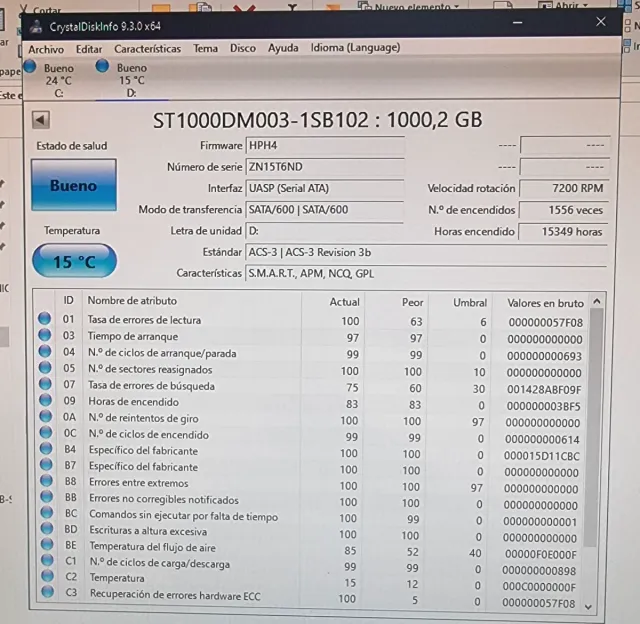Click the Bueno health status button
640x624 pixels.
pos(74,186)
